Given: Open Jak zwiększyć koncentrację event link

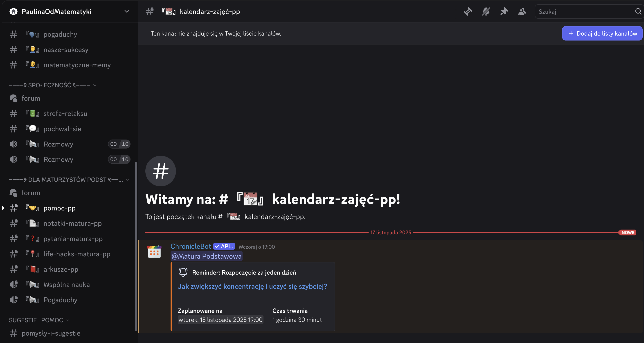Looking at the screenshot, I should (252, 287).
